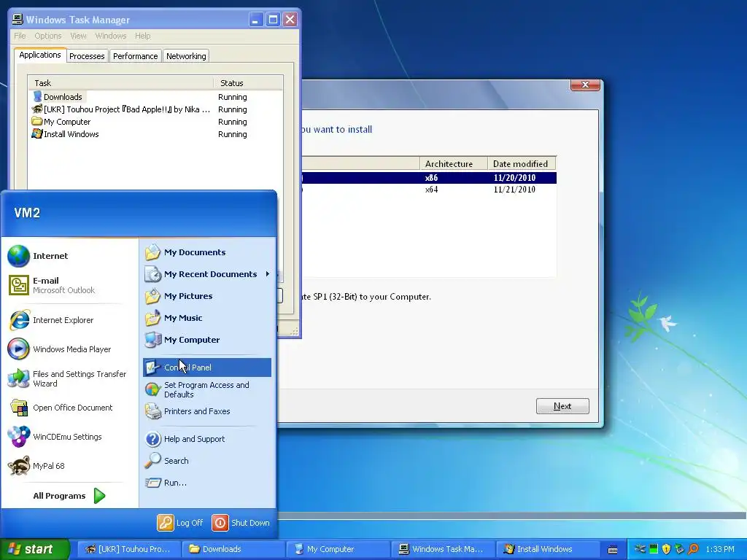Screen dimensions: 747x560
Task: Launch MyPal 68 browser
Action: 36,466
